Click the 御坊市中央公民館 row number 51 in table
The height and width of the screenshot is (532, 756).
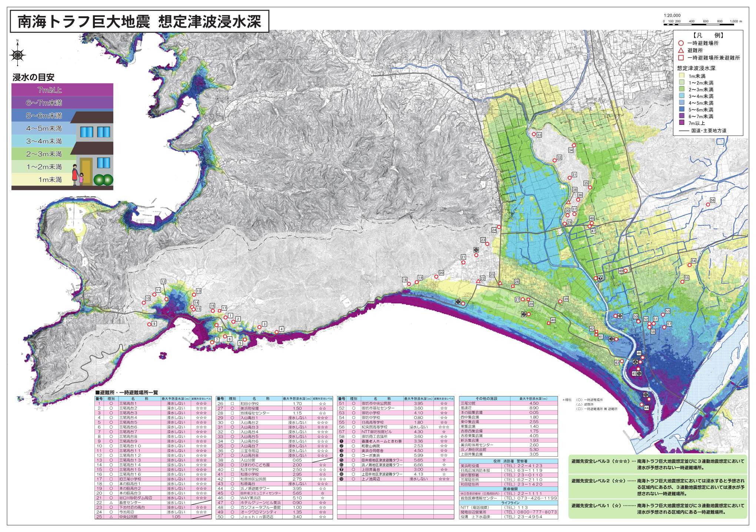(376, 403)
